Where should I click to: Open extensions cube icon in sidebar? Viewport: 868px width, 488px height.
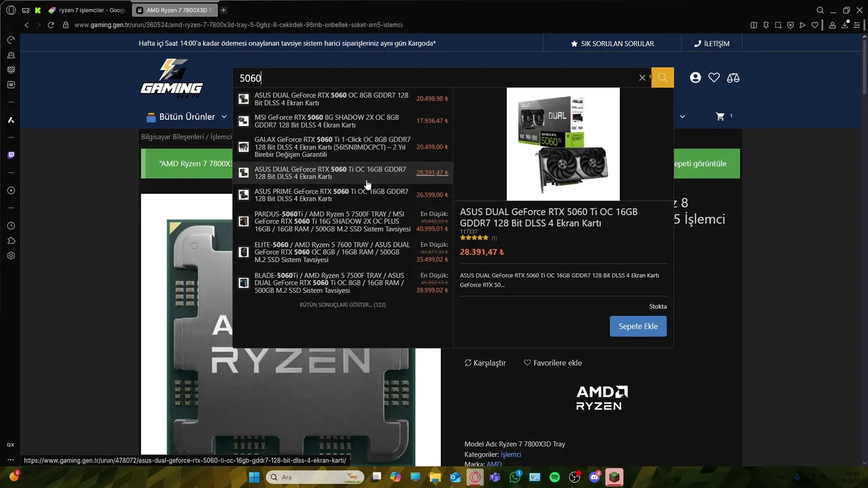(11, 241)
